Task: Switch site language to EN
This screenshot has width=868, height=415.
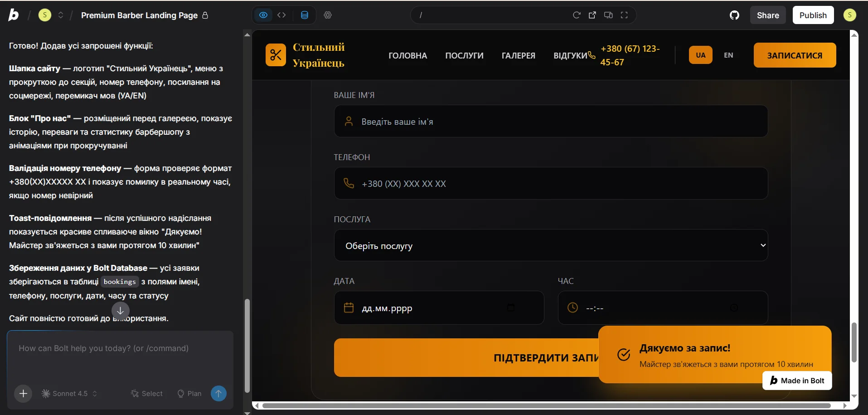Action: tap(729, 55)
